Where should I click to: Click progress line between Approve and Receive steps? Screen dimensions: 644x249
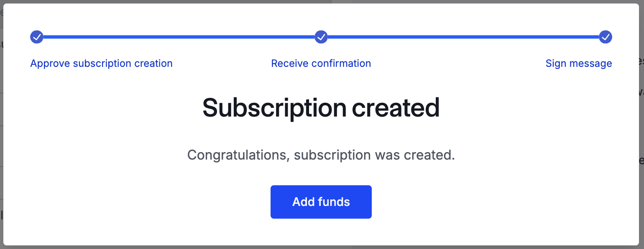(x=179, y=37)
